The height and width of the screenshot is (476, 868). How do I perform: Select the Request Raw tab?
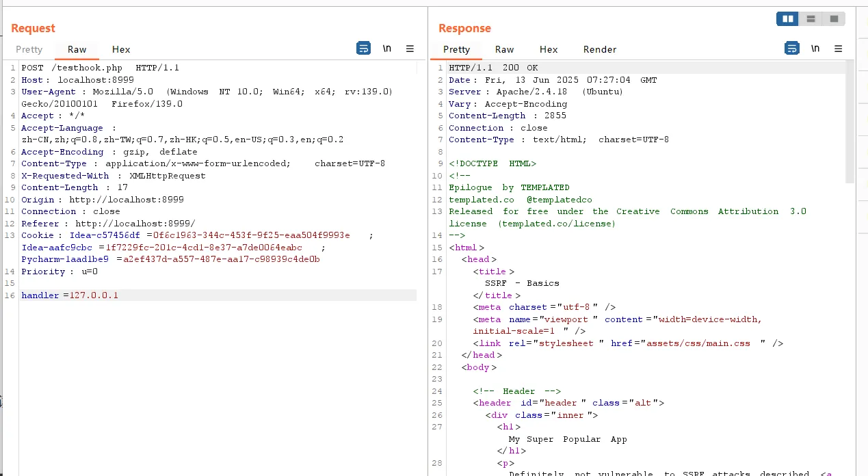[x=77, y=49]
